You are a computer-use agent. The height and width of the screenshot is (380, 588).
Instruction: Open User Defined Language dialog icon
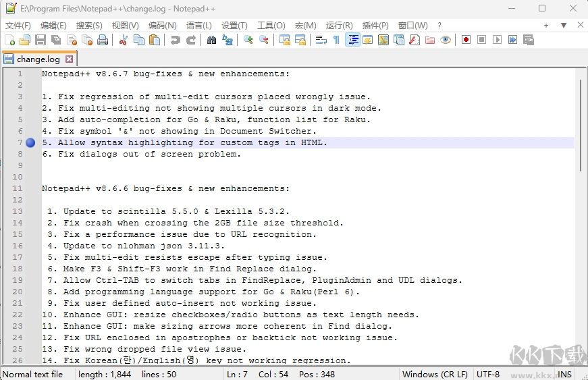click(x=368, y=40)
